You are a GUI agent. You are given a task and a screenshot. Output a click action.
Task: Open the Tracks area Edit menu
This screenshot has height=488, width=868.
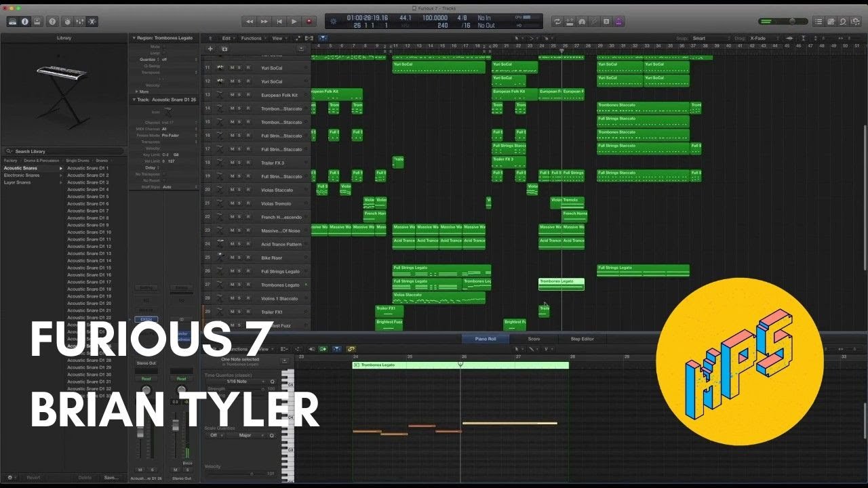[x=228, y=39]
